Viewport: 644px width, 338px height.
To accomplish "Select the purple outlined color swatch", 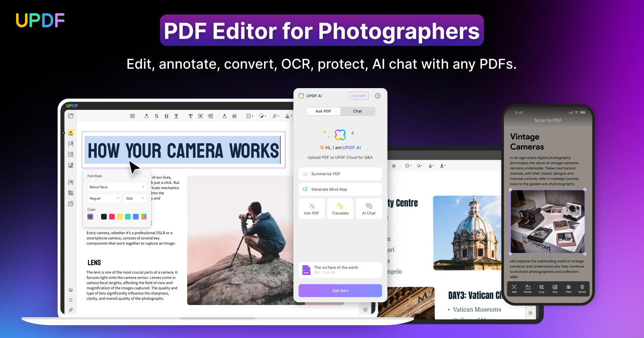I will pos(91,216).
